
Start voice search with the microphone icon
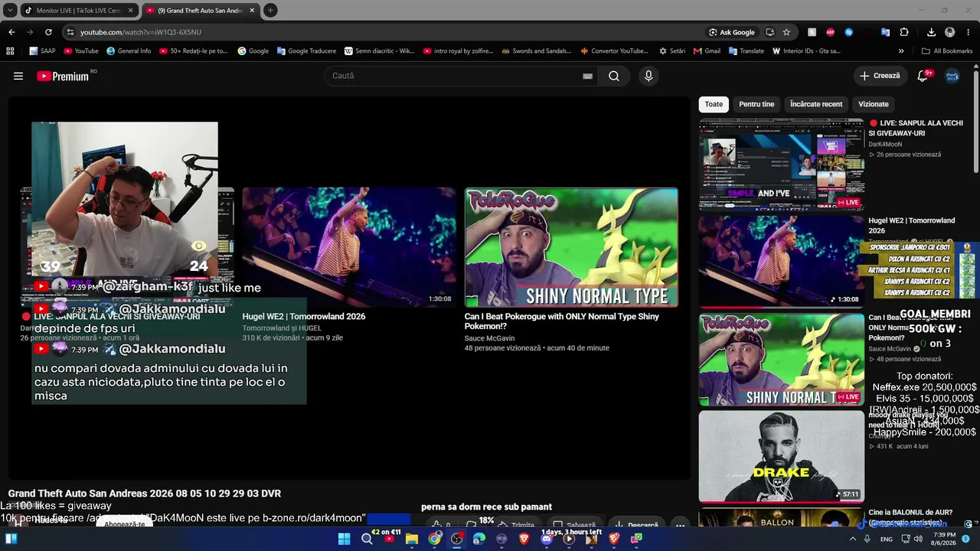(x=648, y=76)
